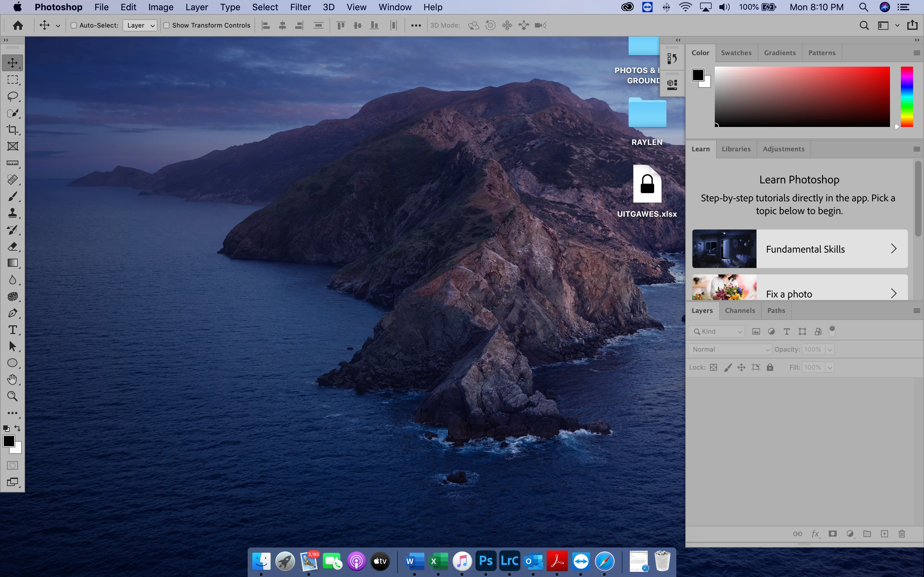Open the Fundamental Skills tutorial

(x=800, y=249)
